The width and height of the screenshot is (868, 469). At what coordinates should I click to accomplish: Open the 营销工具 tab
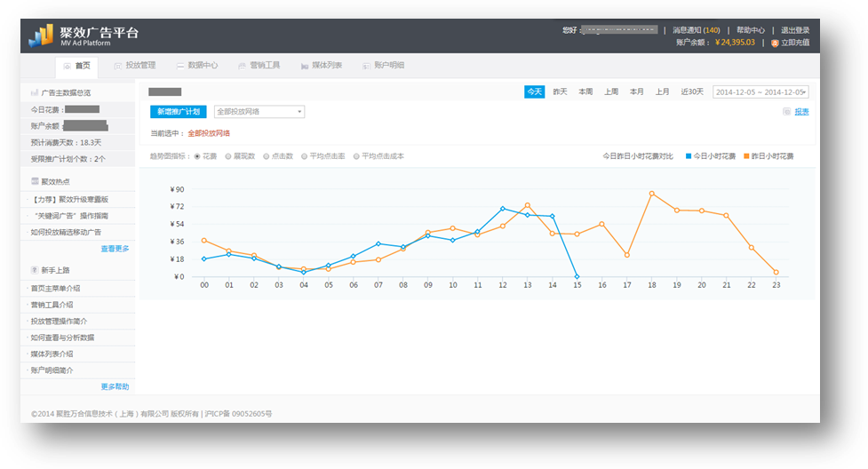click(259, 66)
